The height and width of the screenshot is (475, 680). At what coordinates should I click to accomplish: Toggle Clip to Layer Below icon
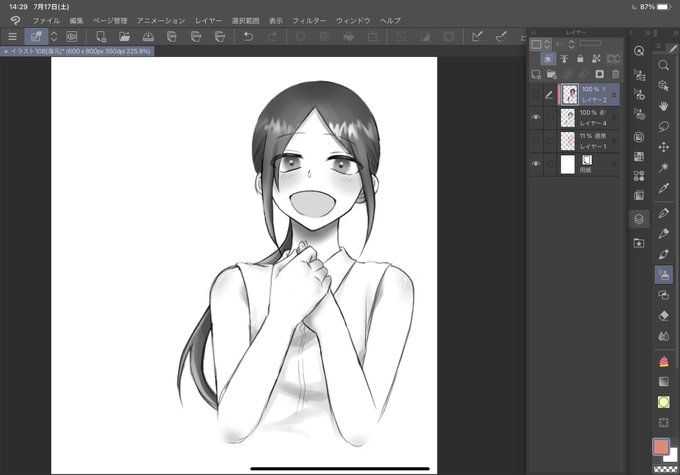(548, 59)
